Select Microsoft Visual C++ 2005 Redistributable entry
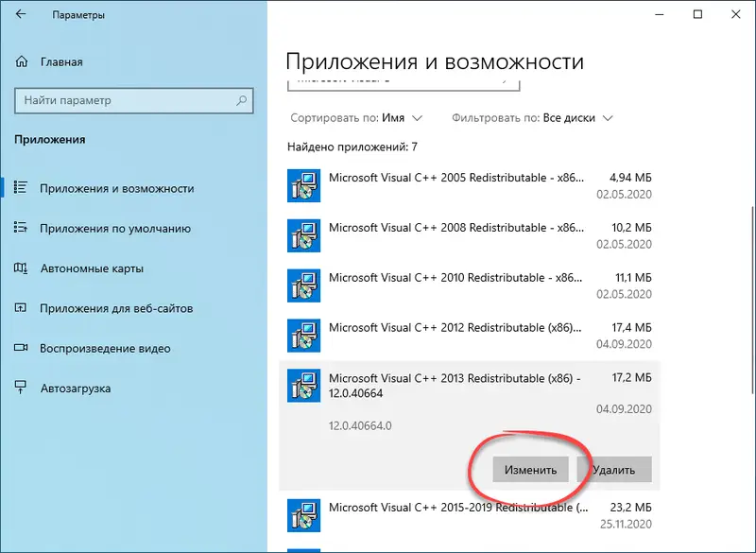 tap(469, 185)
